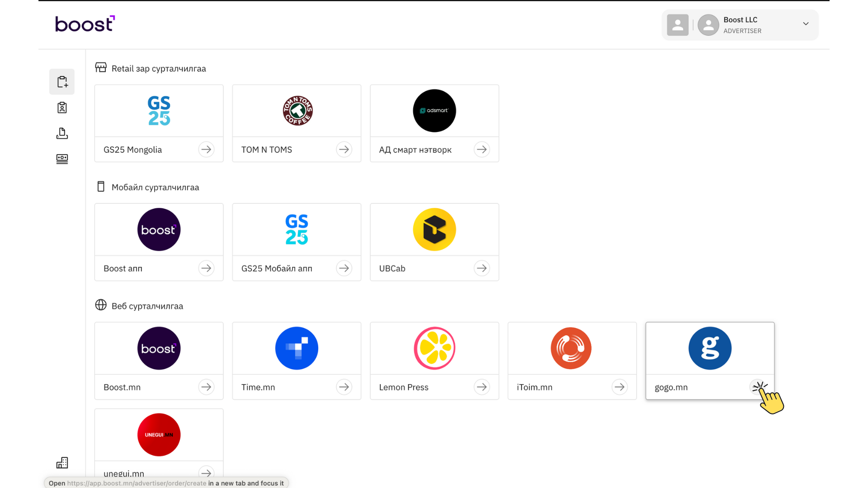Image resolution: width=868 pixels, height=488 pixels.
Task: Click the money/billing sidebar icon
Action: [x=62, y=159]
